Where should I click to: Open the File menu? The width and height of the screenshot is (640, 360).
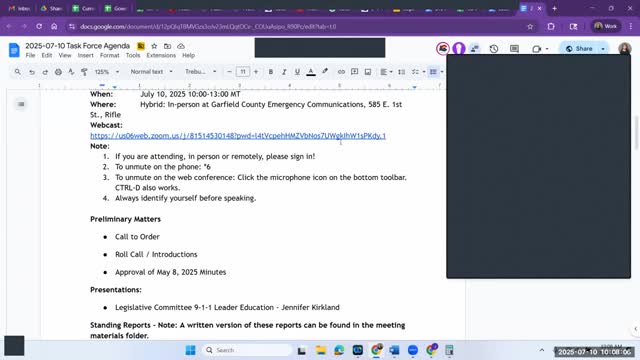click(x=30, y=55)
